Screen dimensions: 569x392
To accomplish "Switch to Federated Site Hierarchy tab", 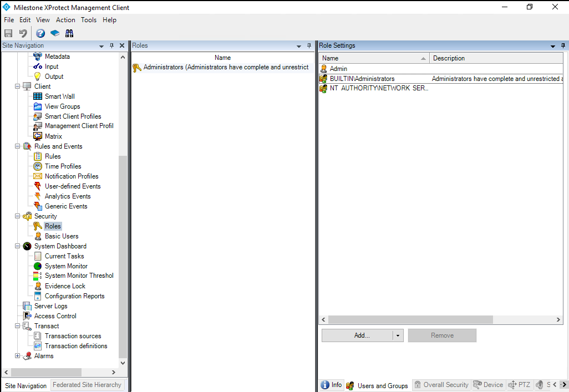I will pyautogui.click(x=87, y=385).
